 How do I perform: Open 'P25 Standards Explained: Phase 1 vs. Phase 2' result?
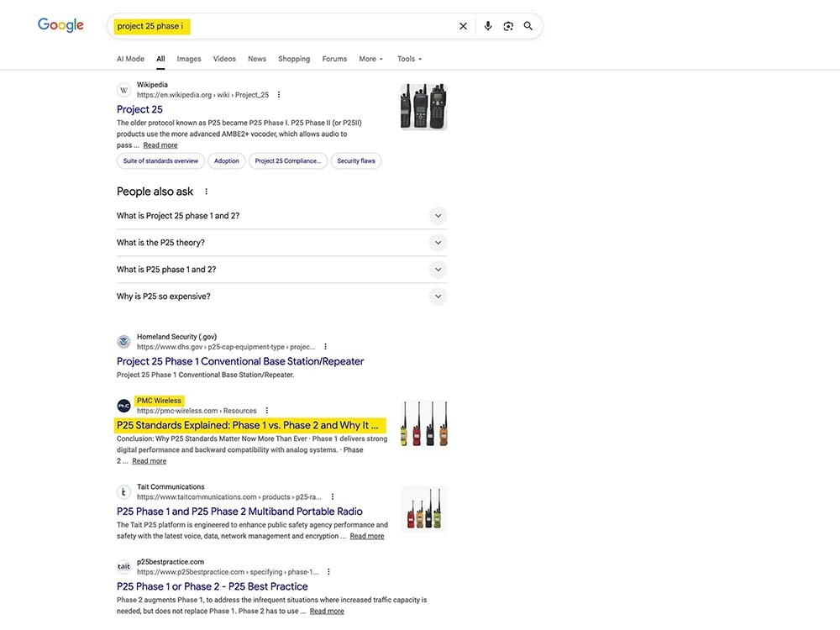(x=248, y=425)
